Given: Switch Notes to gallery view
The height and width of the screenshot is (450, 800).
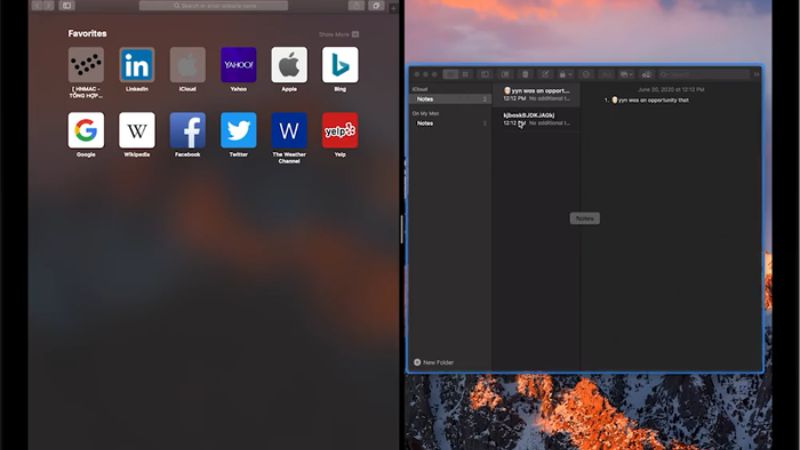Looking at the screenshot, I should click(x=465, y=74).
